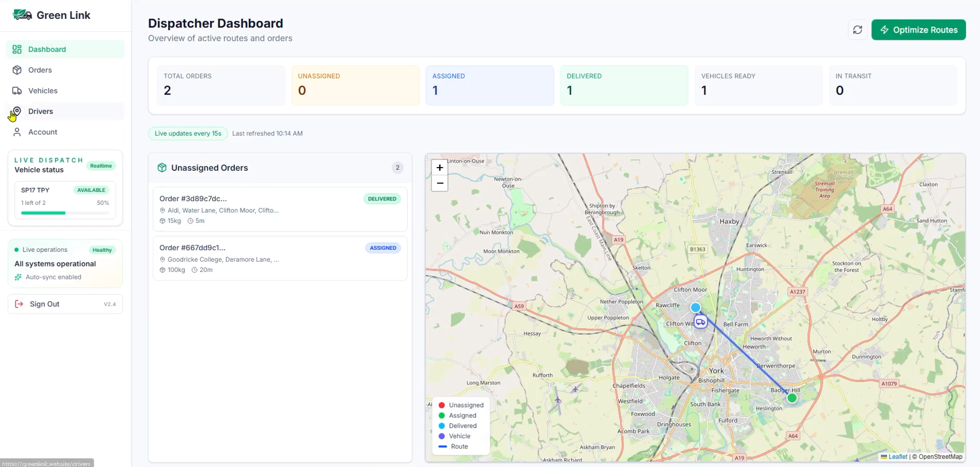980x467 pixels.
Task: Open order #667dd9c1 card
Action: pyautogui.click(x=280, y=258)
